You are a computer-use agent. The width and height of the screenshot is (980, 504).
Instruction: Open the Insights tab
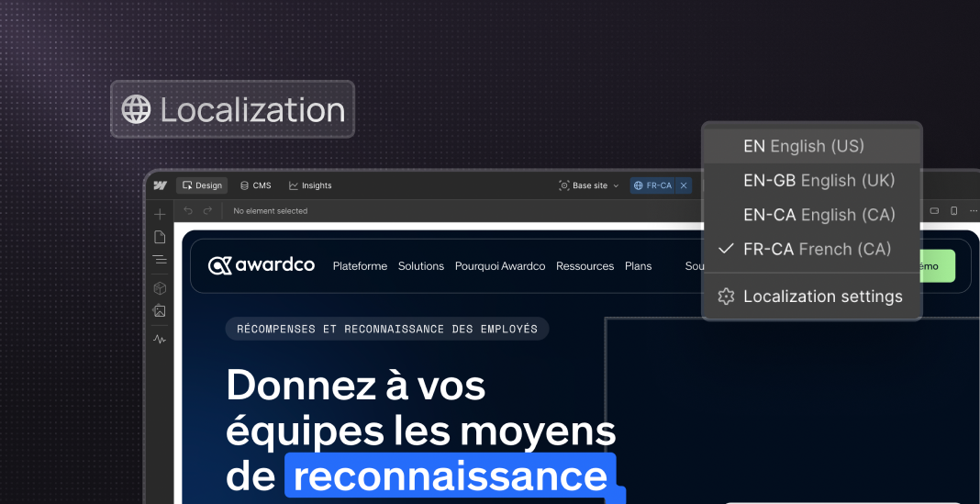coord(310,185)
